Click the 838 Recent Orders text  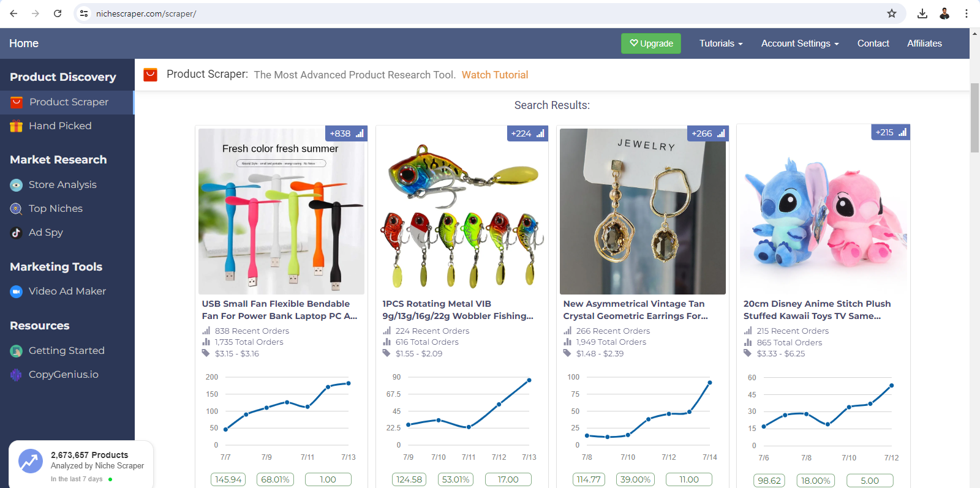(252, 331)
